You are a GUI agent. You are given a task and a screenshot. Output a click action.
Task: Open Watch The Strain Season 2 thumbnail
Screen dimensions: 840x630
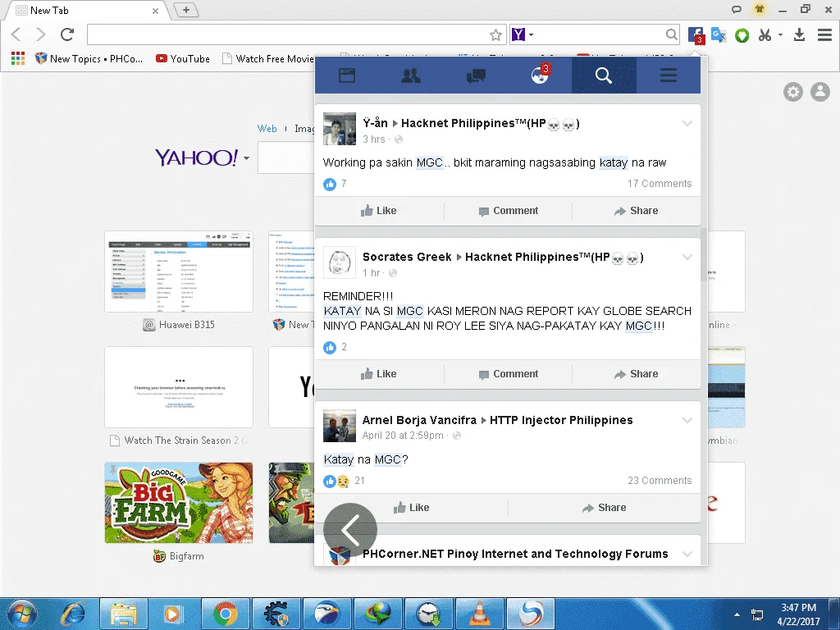(178, 387)
